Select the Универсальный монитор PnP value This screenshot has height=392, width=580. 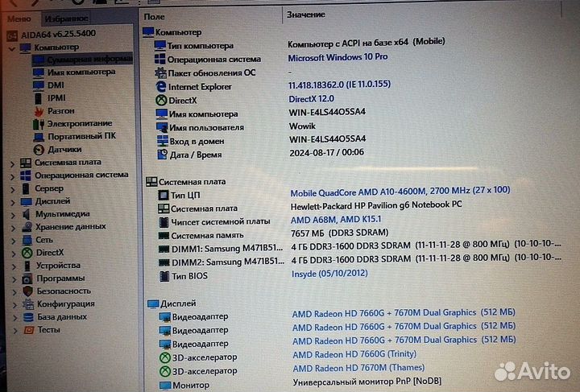[367, 382]
